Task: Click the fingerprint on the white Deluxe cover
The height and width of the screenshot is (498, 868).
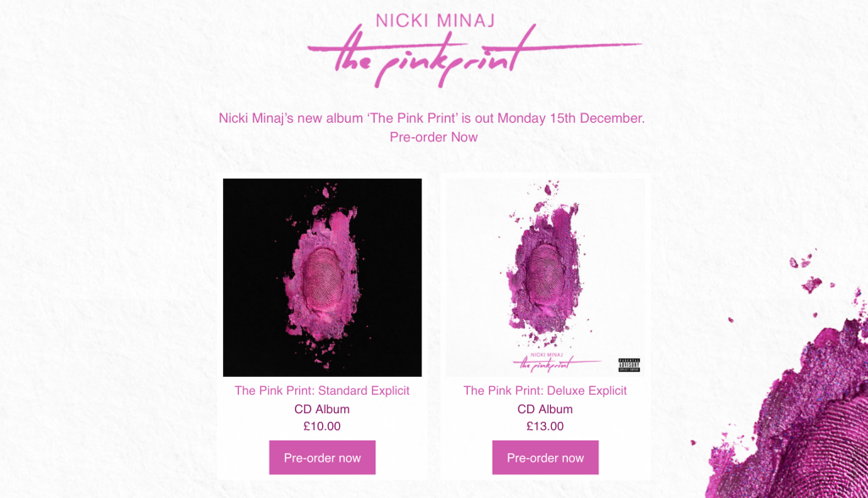Action: 545,271
